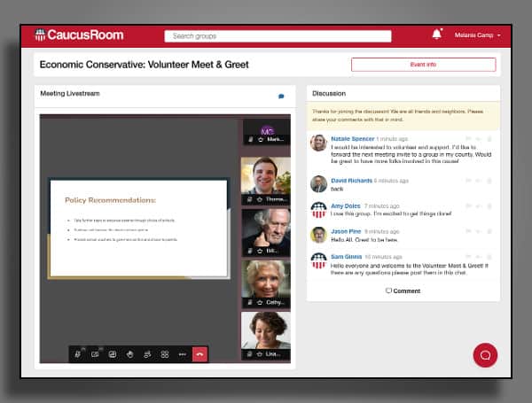532x403 pixels.
Task: Open the Melanie Camp account dropdown
Action: pos(477,35)
